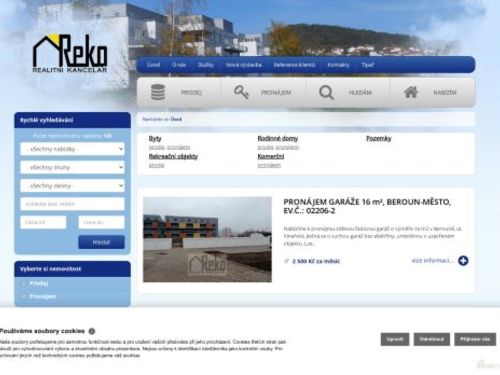500x375 pixels.
Task: Open the 'všechny nabídky' dropdown
Action: (72, 149)
